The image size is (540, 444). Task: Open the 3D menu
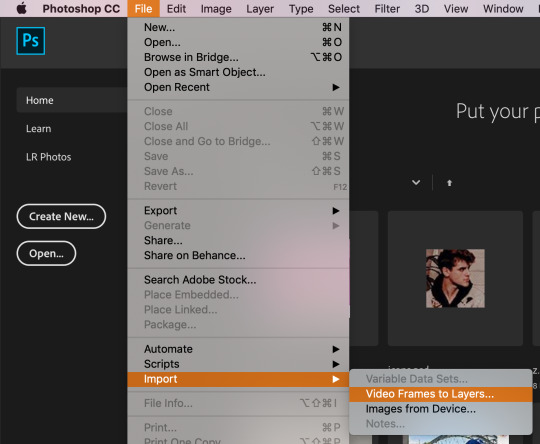pyautogui.click(x=422, y=9)
